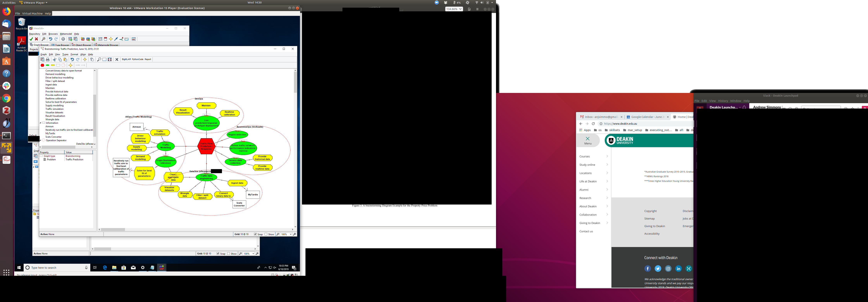The image size is (868, 302).
Task: Enable Show grid checkbox in front diagram window
Action: click(266, 234)
